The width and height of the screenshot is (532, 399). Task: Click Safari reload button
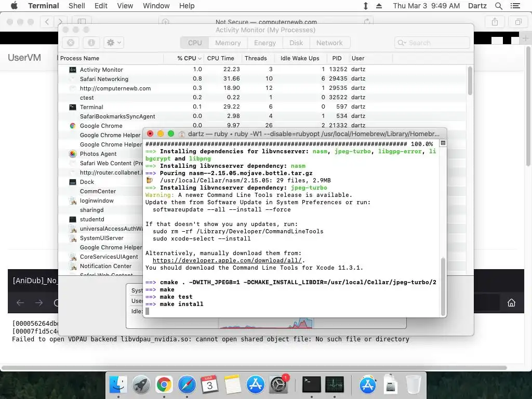tap(367, 22)
